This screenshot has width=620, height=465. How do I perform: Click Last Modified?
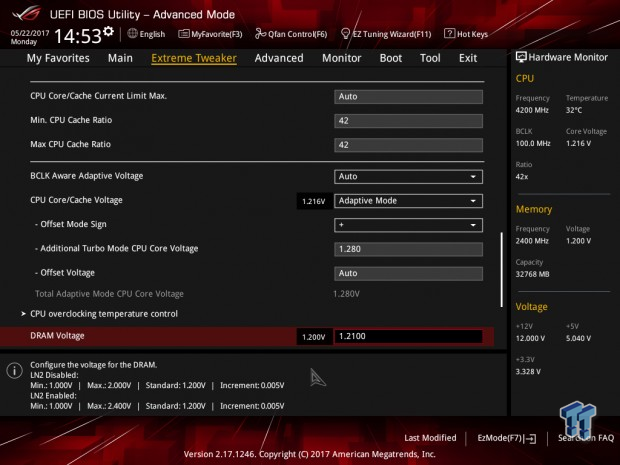coord(430,438)
